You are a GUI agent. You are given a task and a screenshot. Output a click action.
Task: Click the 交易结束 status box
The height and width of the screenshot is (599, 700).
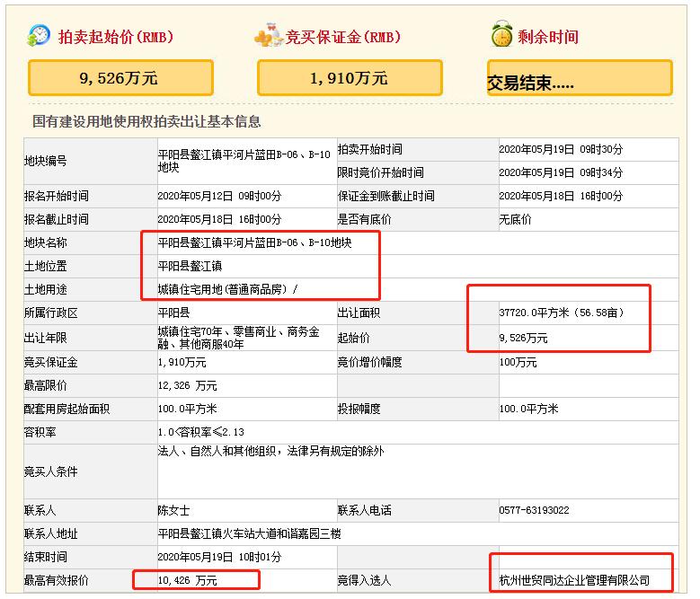point(580,78)
